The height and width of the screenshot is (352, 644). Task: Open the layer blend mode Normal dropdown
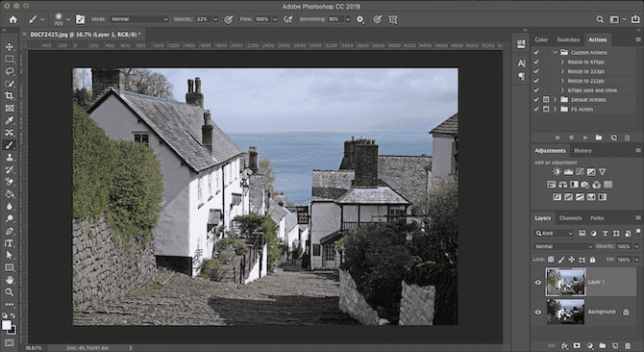coord(563,246)
